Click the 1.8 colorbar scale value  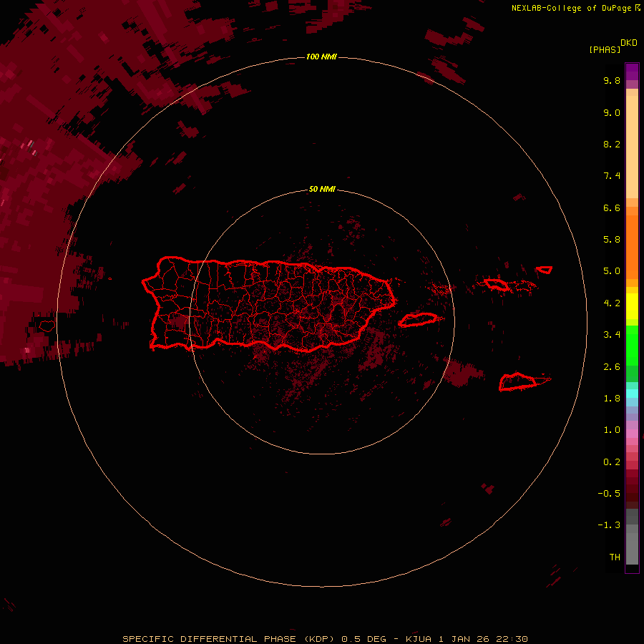(612, 399)
